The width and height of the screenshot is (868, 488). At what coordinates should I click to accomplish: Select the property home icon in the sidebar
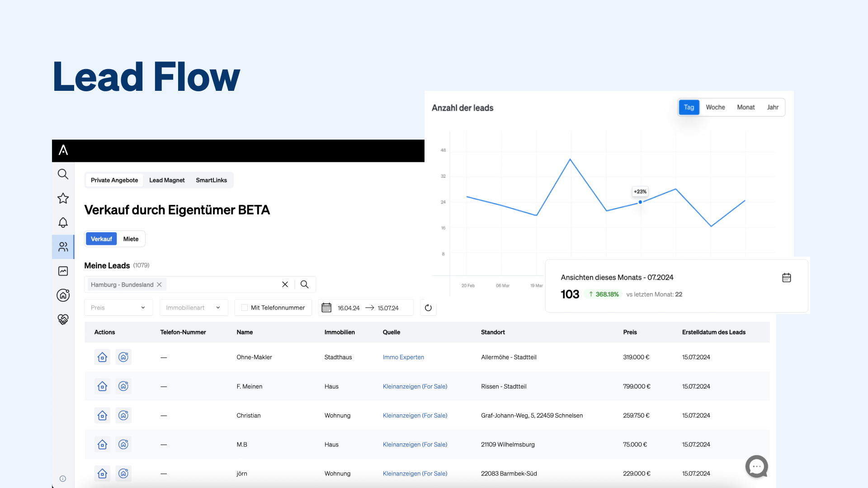pos(63,295)
